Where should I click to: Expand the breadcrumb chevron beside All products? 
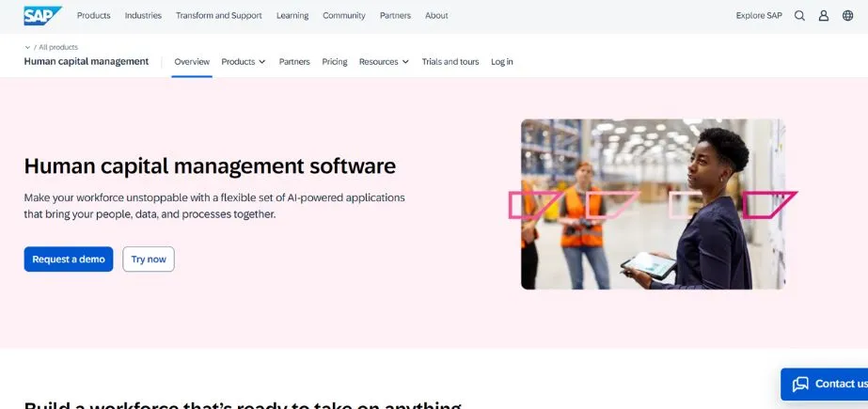27,48
